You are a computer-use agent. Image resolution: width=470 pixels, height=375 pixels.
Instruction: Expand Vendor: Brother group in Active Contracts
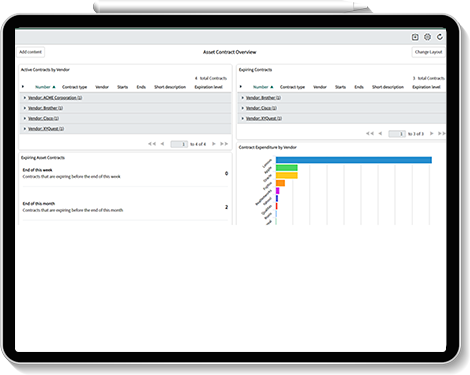tap(25, 108)
